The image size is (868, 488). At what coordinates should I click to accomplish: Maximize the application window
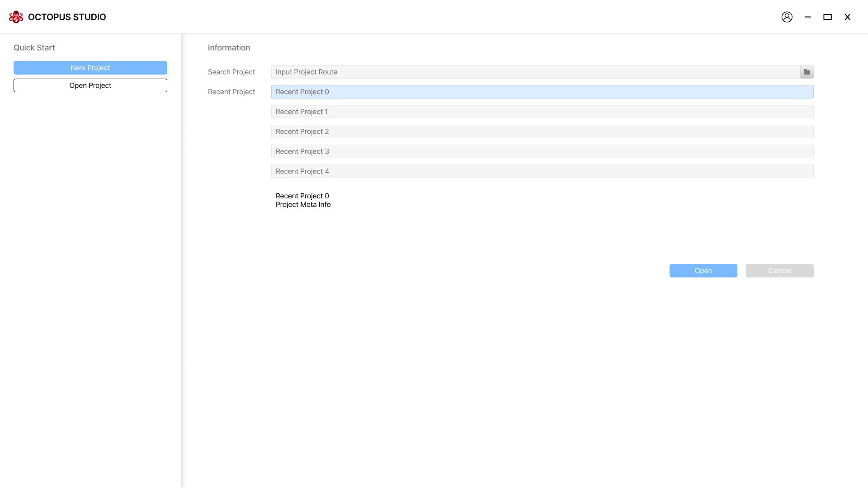pyautogui.click(x=827, y=17)
